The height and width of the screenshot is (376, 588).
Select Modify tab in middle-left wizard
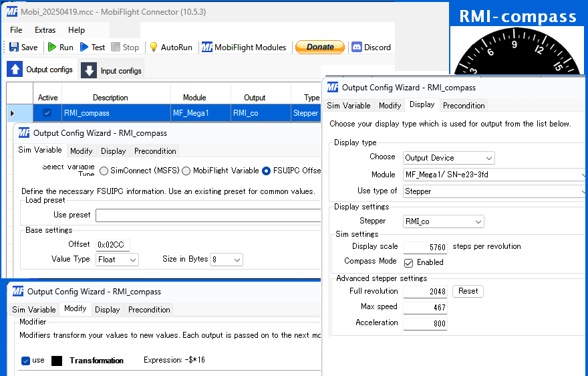tap(82, 151)
